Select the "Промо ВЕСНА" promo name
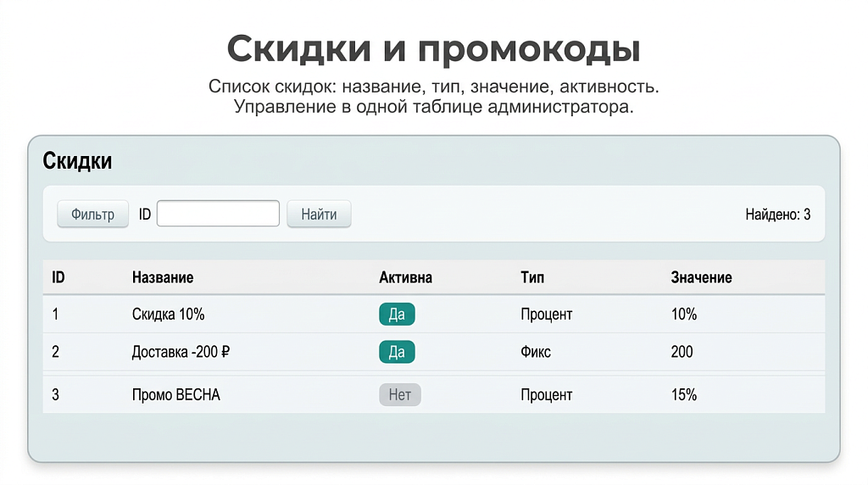 pos(176,394)
